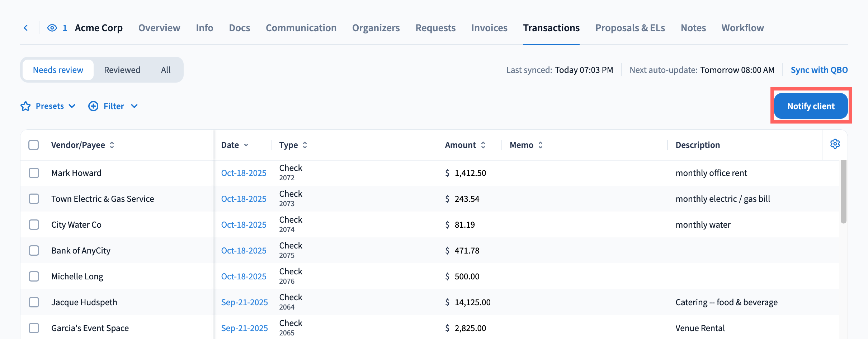This screenshot has height=339, width=868.
Task: Open Garcia's Event Space Sep-21-2025 link
Action: click(x=244, y=328)
